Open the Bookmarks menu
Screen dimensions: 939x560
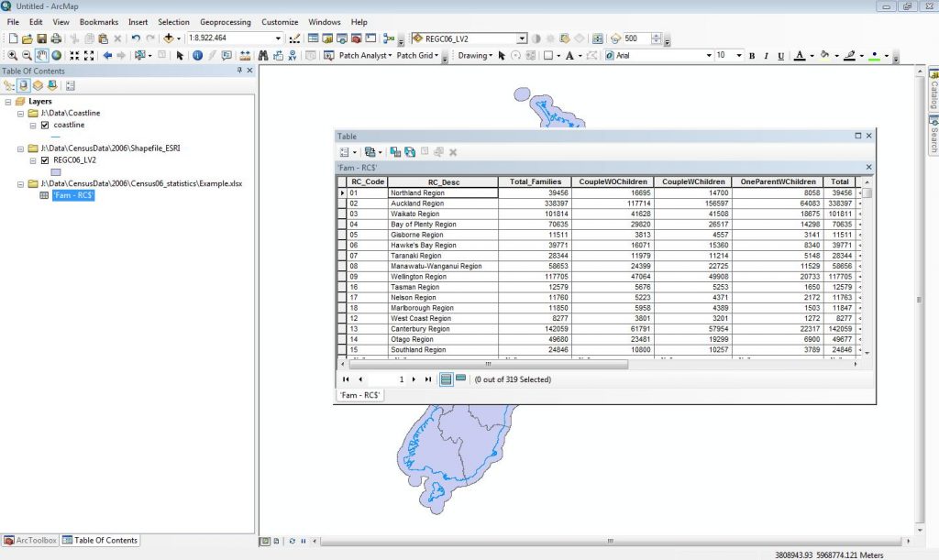pyautogui.click(x=99, y=22)
